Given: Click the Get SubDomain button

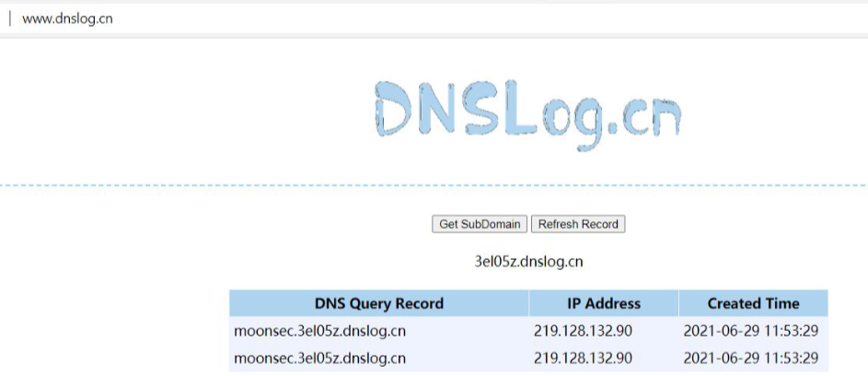Looking at the screenshot, I should pyautogui.click(x=480, y=224).
